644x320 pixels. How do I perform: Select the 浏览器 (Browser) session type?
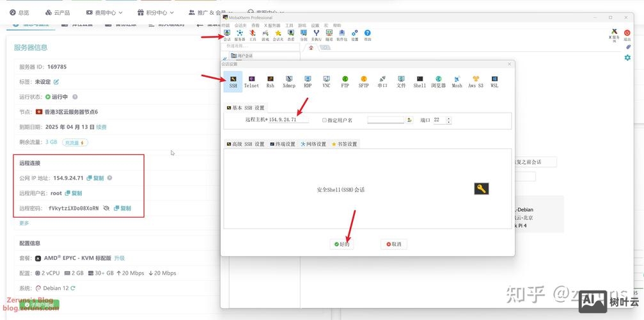tap(438, 82)
